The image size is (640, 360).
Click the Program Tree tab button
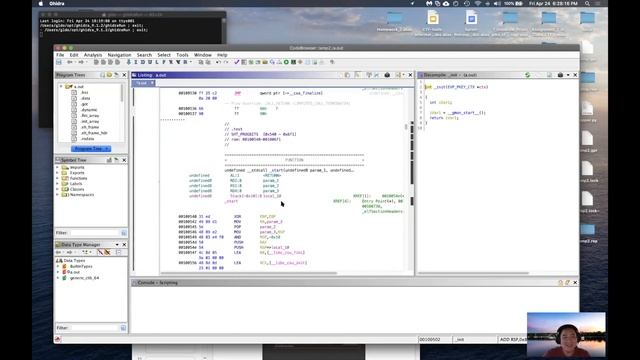tap(91, 149)
